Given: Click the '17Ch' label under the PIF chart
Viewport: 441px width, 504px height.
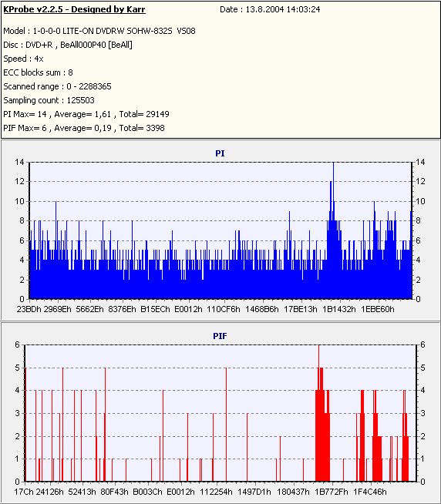Looking at the screenshot, I should [x=24, y=492].
